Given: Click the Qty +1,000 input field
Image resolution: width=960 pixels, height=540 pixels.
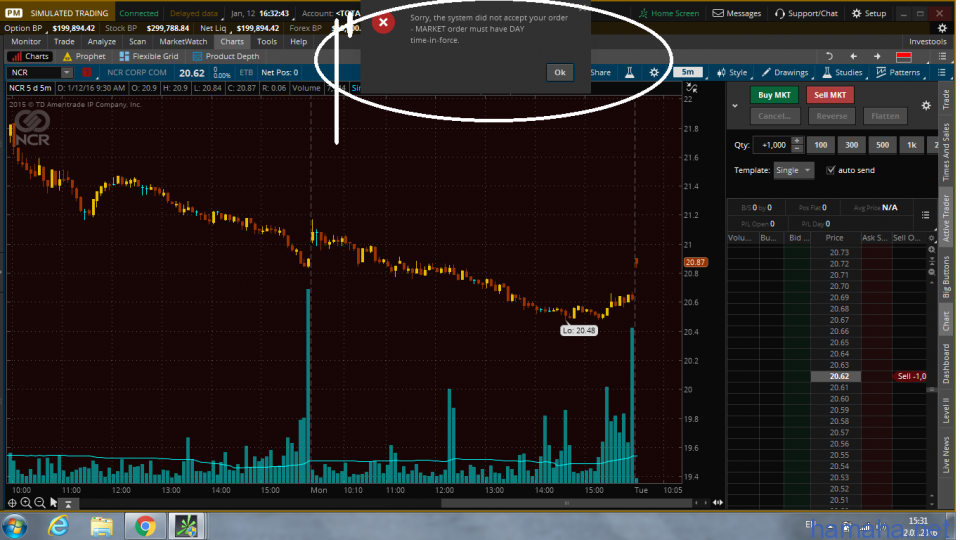Looking at the screenshot, I should [x=775, y=145].
